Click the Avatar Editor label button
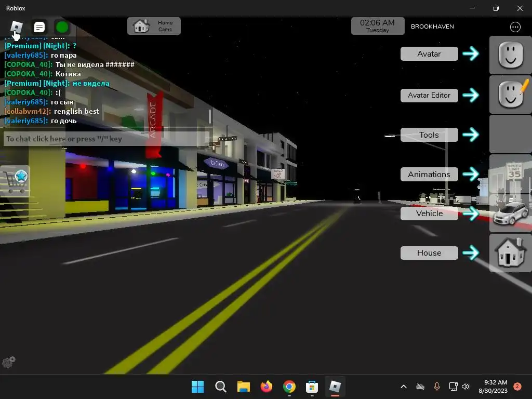This screenshot has height=399, width=532. 429,96
